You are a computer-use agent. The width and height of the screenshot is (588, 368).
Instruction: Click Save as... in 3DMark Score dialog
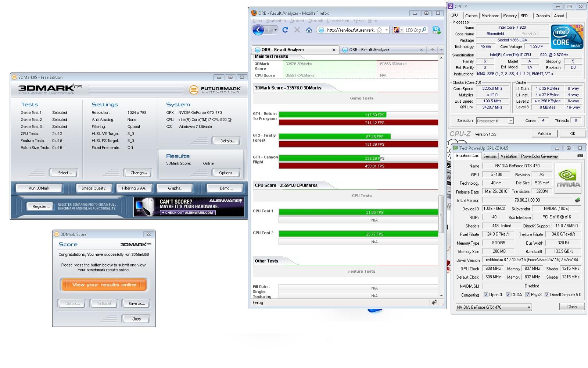(x=137, y=304)
